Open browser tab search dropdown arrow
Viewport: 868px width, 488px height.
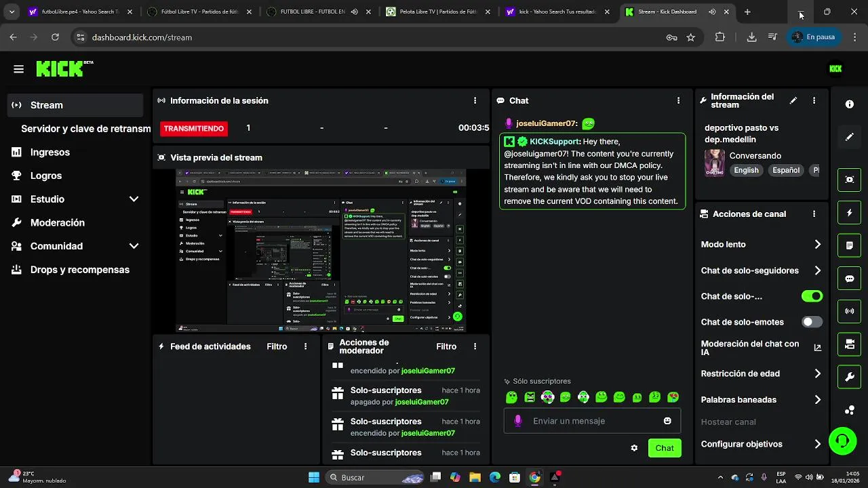[12, 12]
